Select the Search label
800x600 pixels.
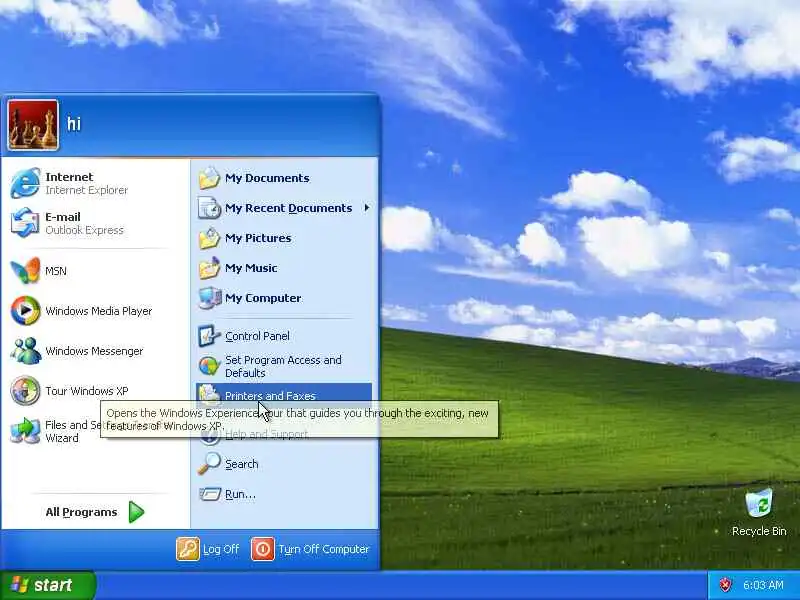[x=242, y=464]
